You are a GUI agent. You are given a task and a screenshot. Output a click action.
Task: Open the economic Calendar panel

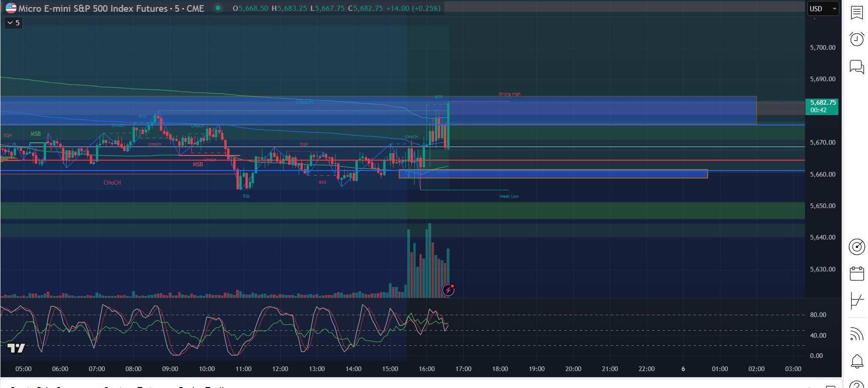pyautogui.click(x=857, y=273)
